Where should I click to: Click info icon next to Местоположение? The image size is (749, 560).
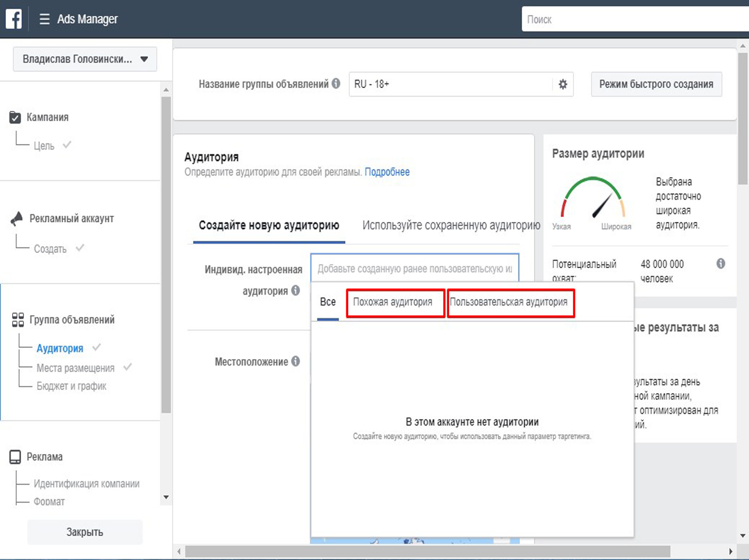(x=295, y=361)
